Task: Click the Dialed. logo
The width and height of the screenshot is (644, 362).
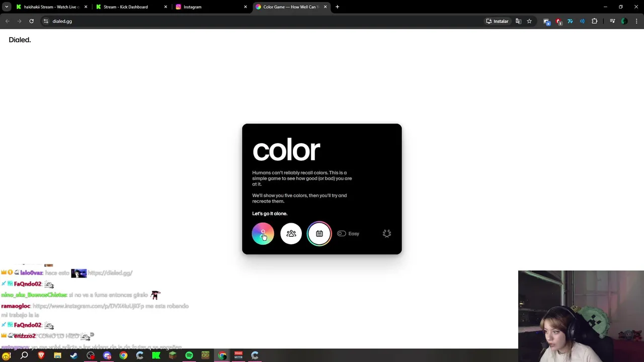Action: point(20,40)
